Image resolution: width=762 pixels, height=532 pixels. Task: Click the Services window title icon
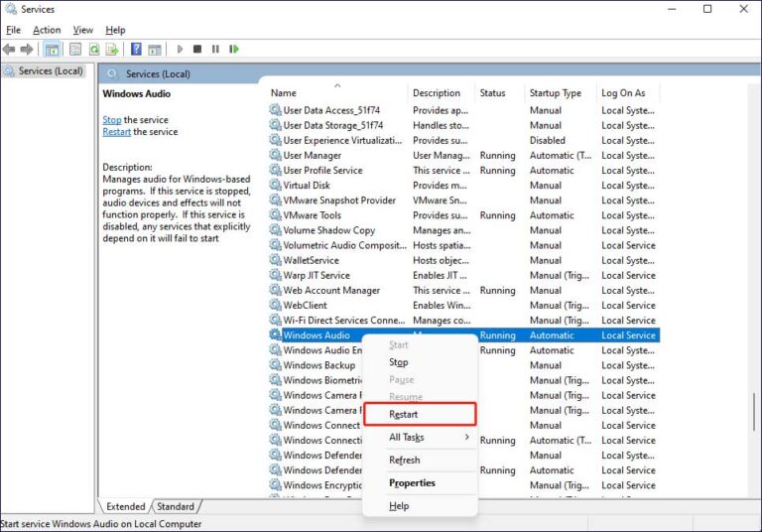(x=11, y=9)
